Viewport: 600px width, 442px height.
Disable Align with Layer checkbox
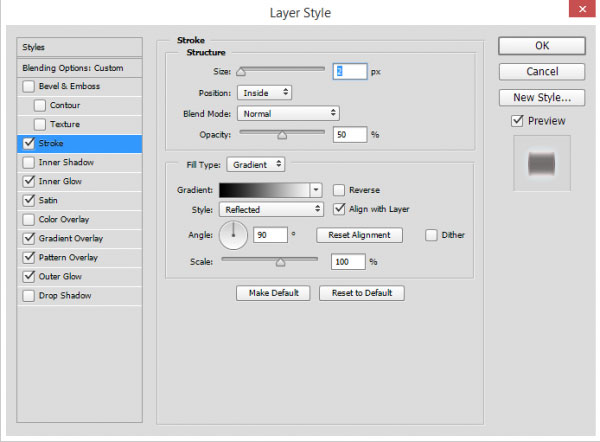[340, 209]
